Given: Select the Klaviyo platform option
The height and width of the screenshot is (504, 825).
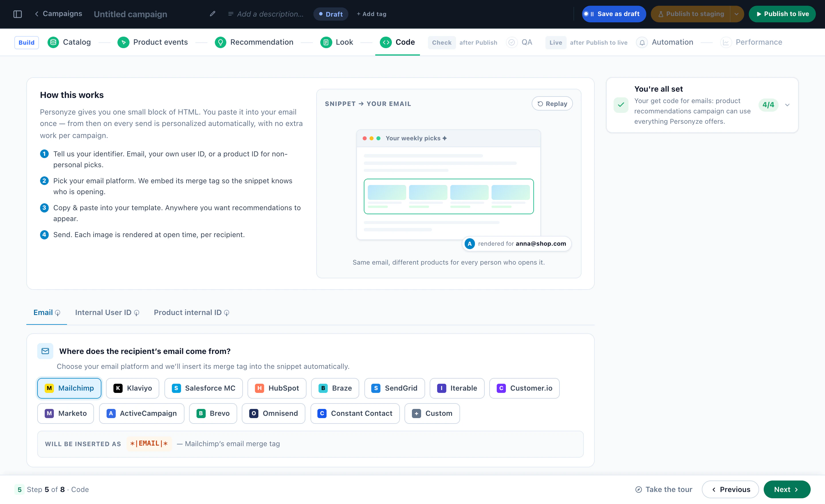Looking at the screenshot, I should 133,388.
